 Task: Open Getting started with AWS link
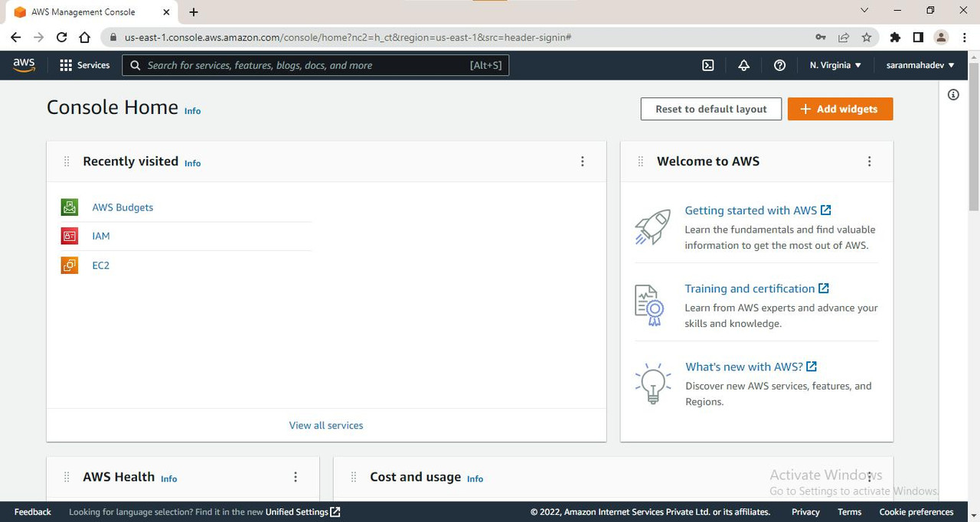pos(758,210)
